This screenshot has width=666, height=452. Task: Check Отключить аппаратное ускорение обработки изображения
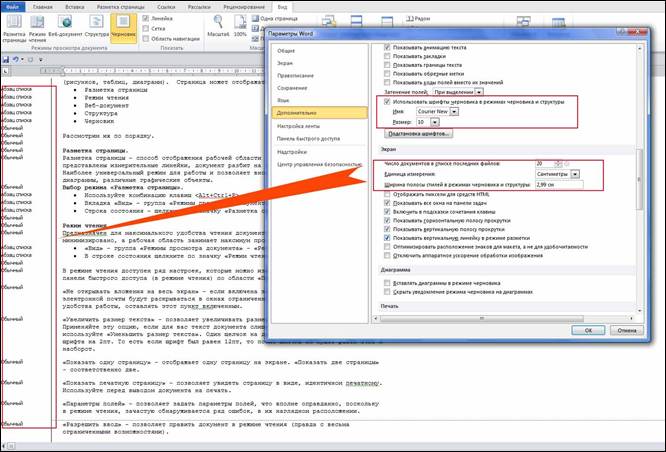tap(387, 255)
